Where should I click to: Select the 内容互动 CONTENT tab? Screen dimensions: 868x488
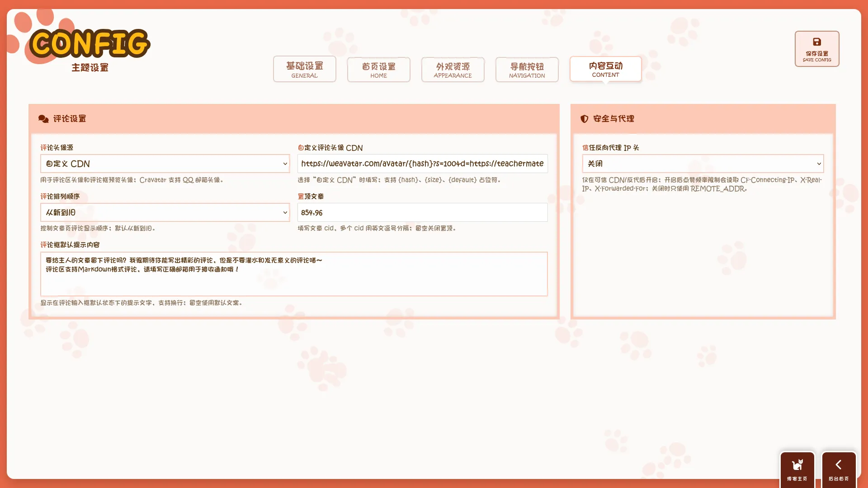[x=606, y=69]
